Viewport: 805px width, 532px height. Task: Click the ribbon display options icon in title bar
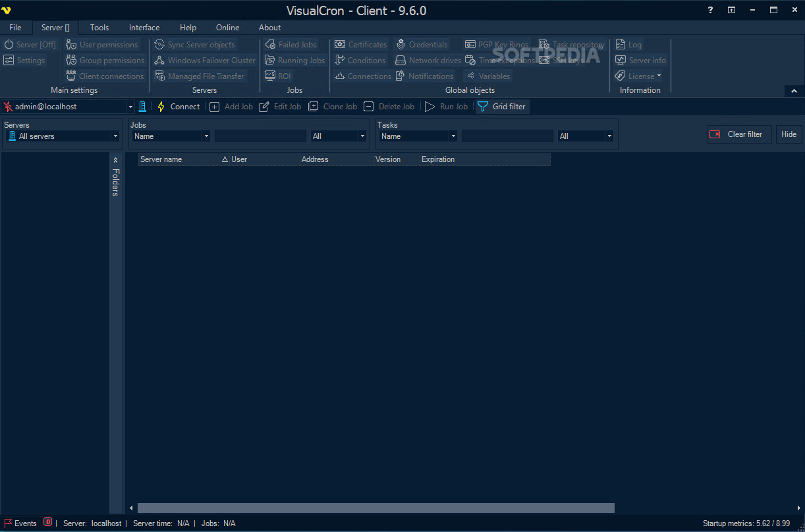pos(731,10)
